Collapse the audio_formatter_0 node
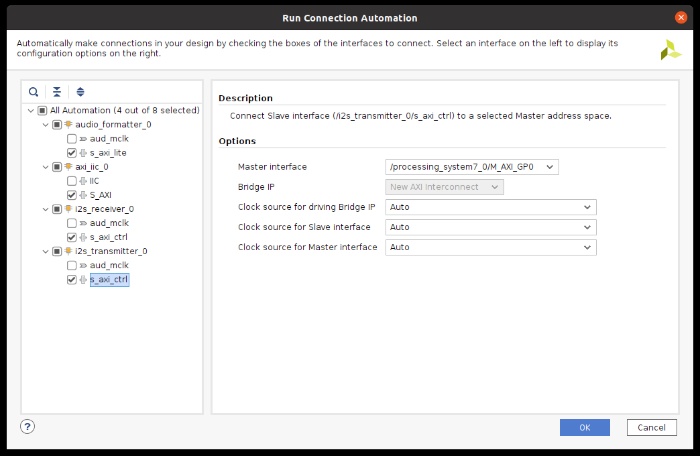This screenshot has height=456, width=700. tap(45, 125)
